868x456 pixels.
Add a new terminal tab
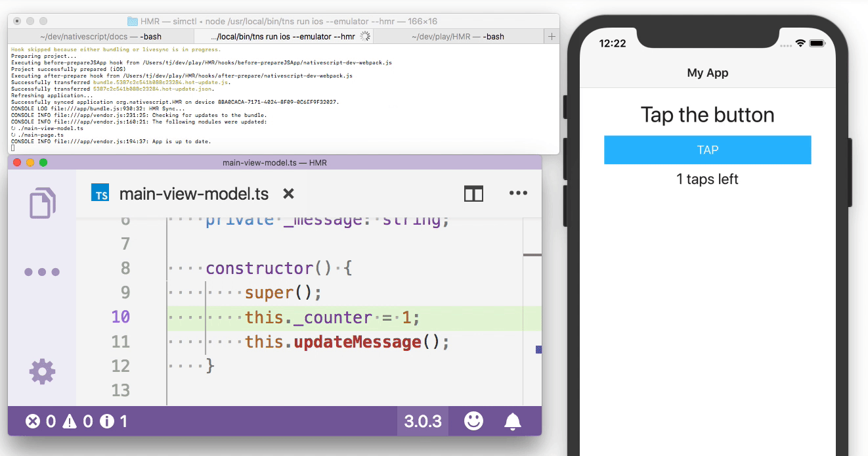pyautogui.click(x=552, y=37)
